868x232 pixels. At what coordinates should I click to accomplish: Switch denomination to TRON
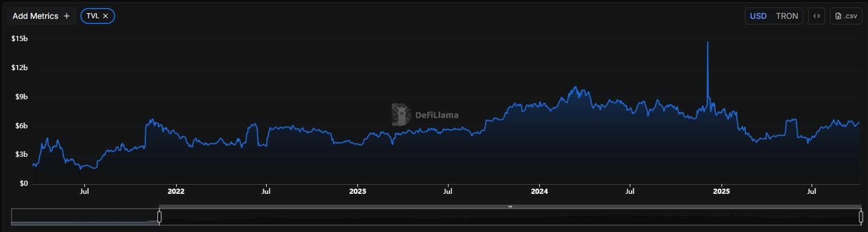(787, 16)
